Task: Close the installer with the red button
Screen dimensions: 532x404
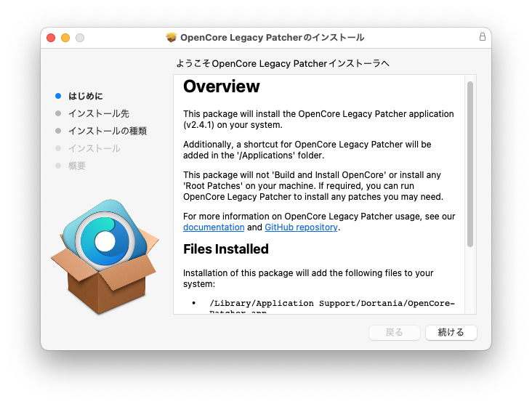Action: [51, 38]
